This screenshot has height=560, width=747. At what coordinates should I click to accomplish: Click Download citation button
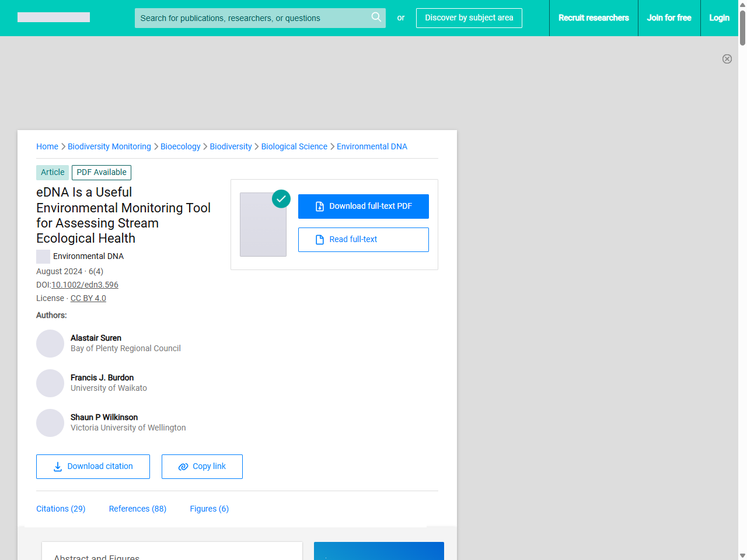pyautogui.click(x=93, y=467)
